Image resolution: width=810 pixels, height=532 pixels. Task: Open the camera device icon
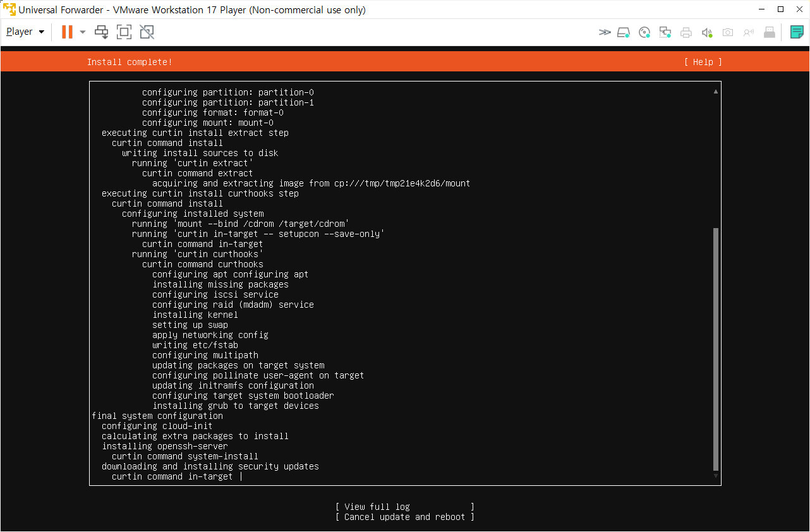point(728,32)
